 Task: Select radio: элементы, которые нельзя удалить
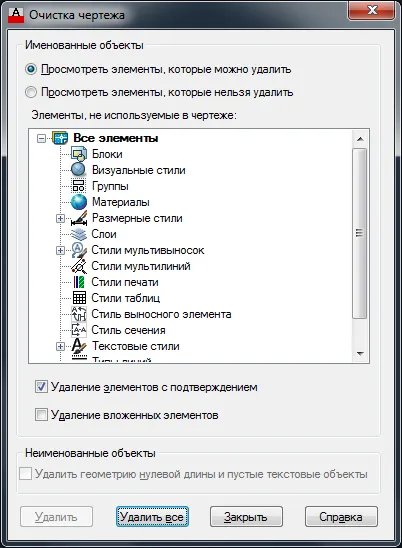tap(31, 92)
